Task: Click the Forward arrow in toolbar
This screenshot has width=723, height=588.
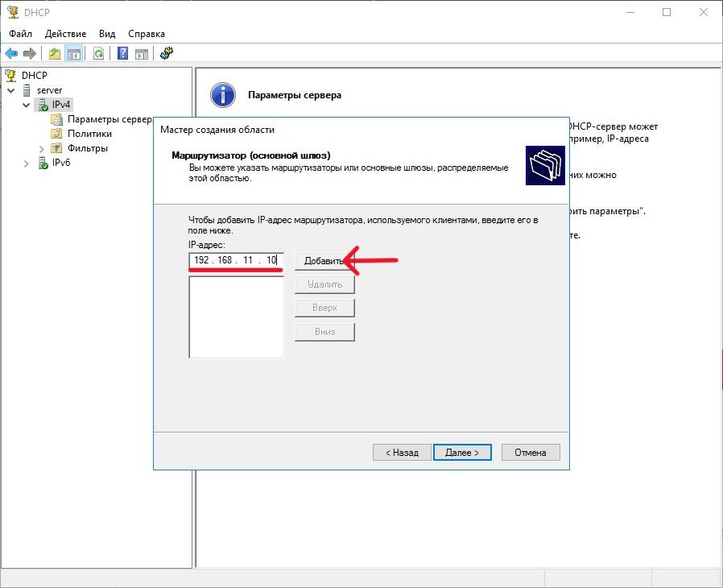Action: coord(30,53)
